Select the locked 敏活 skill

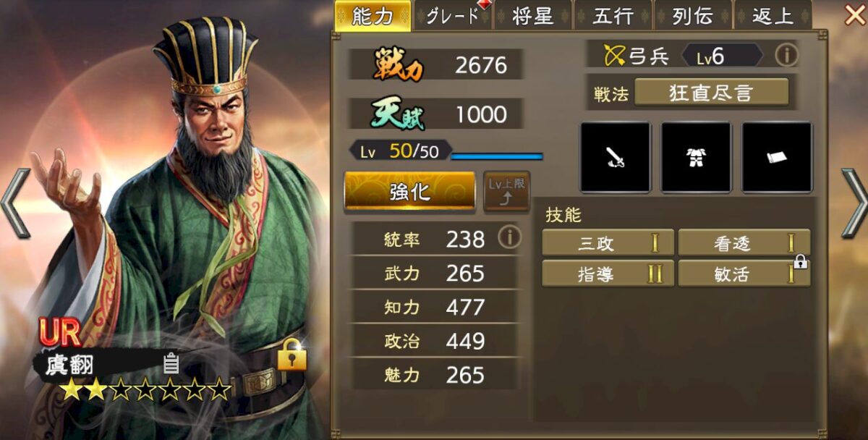[x=744, y=274]
